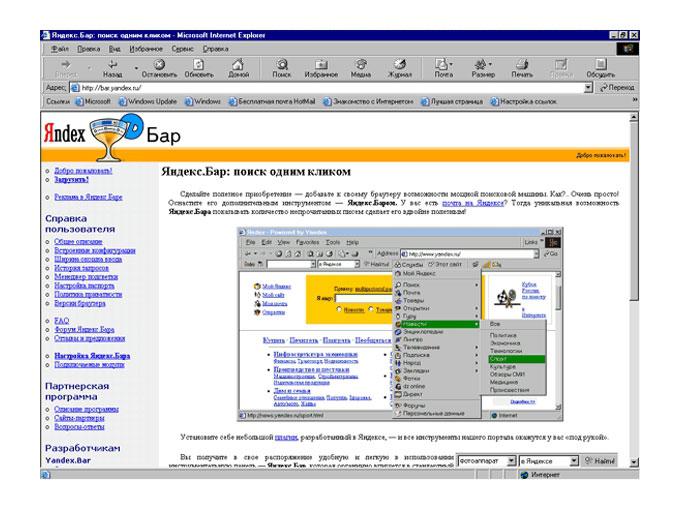Screen dimensions: 680x510
Task: Click the 'Реклама в Яндекс.Баре' link
Action: click(x=88, y=197)
